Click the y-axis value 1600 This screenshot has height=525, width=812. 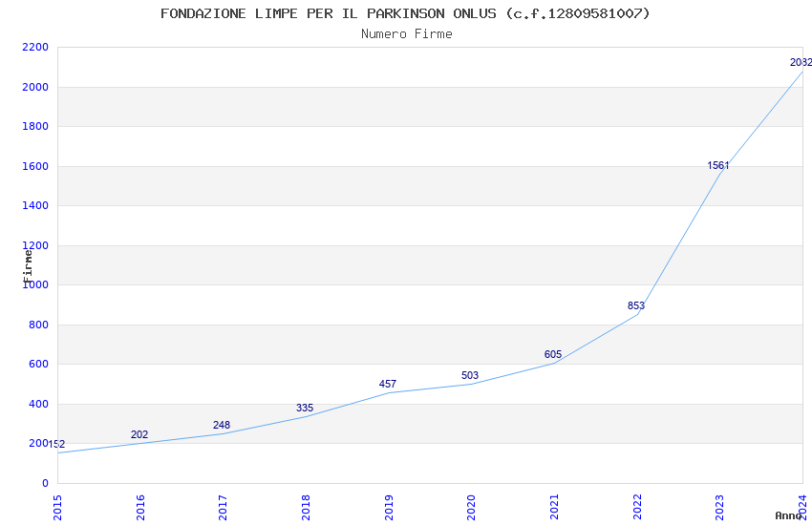point(35,166)
